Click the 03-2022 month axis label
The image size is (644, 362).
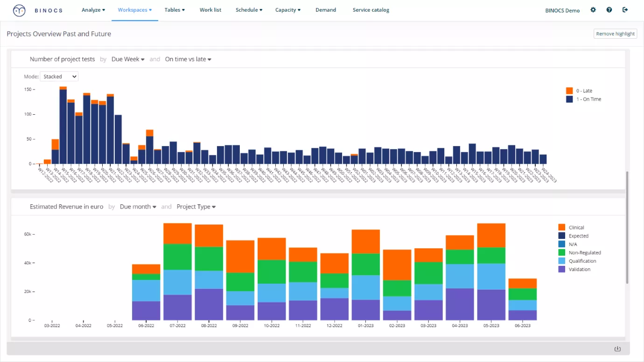pos(52,326)
